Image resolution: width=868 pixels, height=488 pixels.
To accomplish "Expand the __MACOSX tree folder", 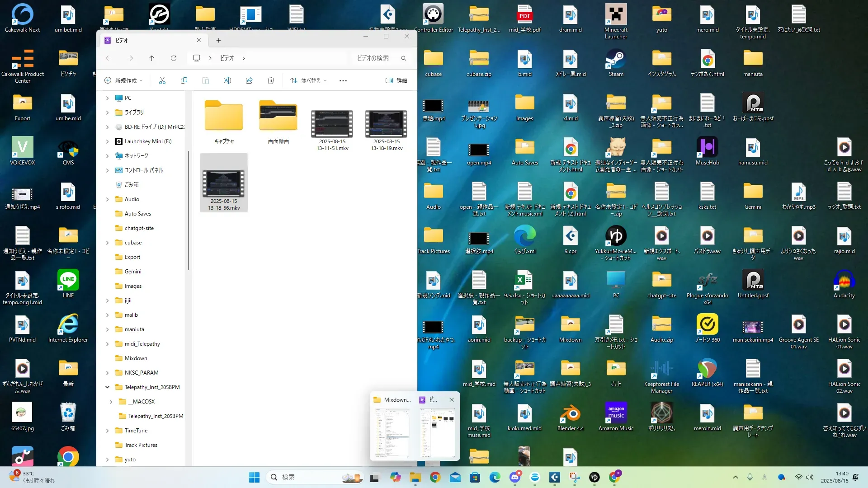I will (111, 402).
